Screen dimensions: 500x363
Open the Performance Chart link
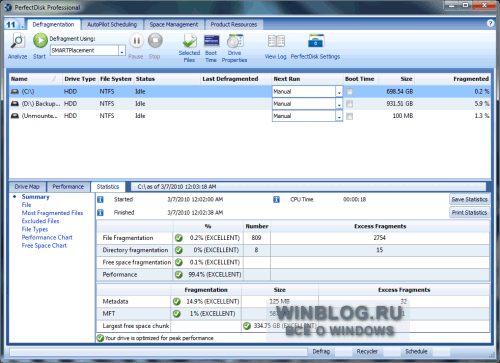[x=47, y=237]
